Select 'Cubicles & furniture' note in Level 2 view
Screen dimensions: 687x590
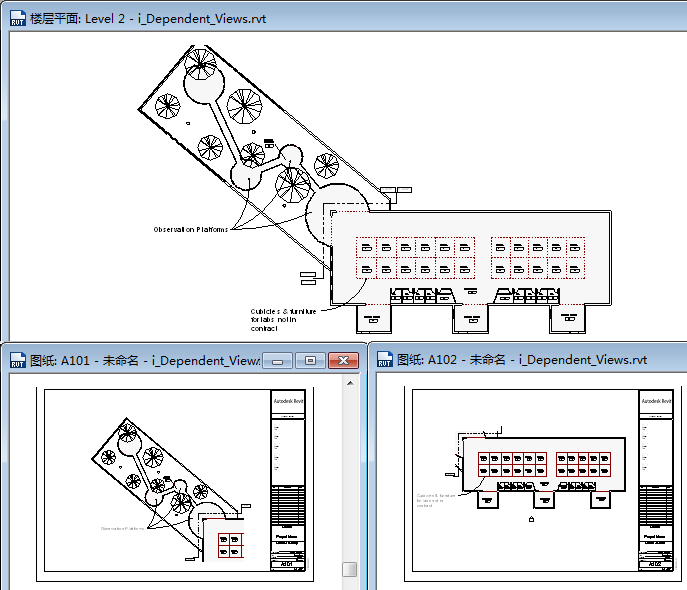(x=283, y=320)
